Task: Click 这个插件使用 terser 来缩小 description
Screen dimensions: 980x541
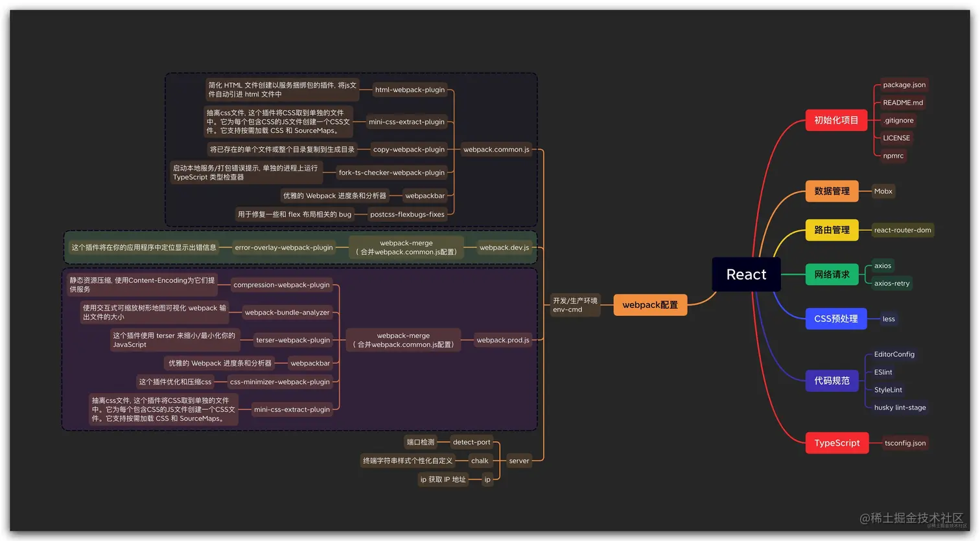Action: pyautogui.click(x=174, y=340)
